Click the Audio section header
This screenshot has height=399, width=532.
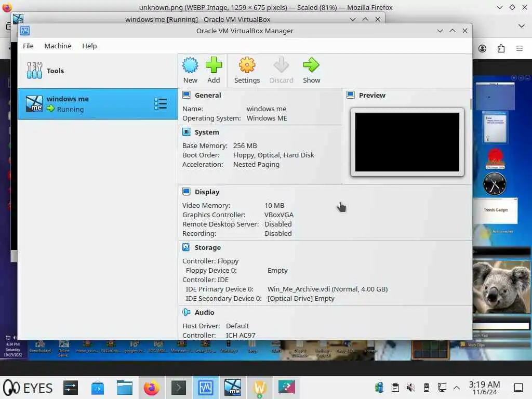point(204,312)
